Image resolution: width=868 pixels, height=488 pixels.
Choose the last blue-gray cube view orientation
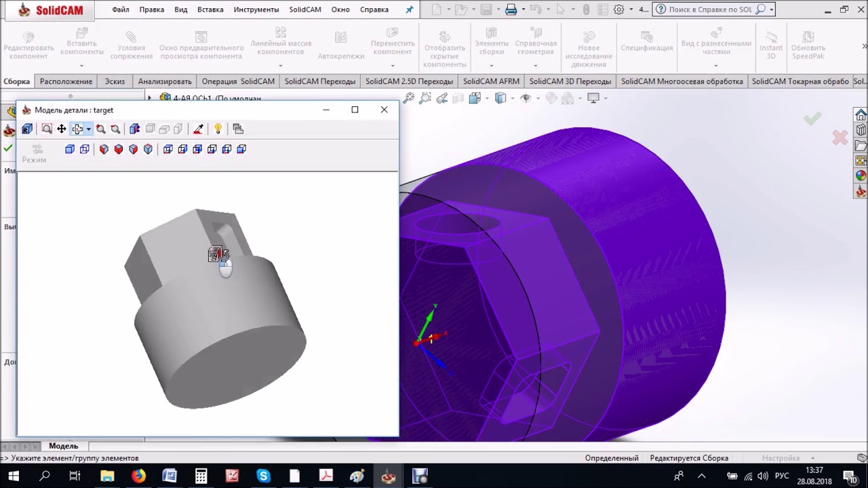pyautogui.click(x=149, y=149)
